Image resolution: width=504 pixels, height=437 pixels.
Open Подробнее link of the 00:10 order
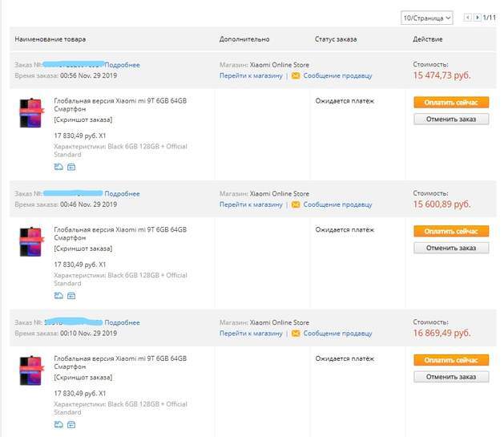pos(122,322)
